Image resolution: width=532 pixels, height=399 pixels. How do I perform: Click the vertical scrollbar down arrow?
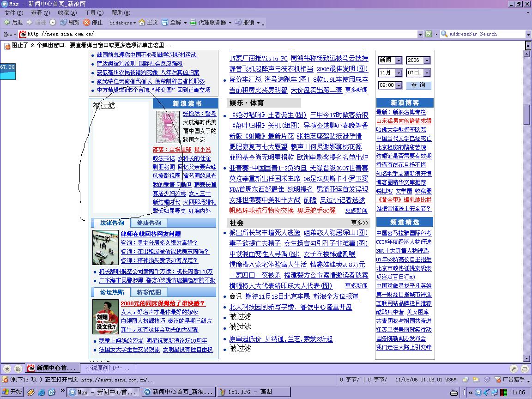pos(526,359)
